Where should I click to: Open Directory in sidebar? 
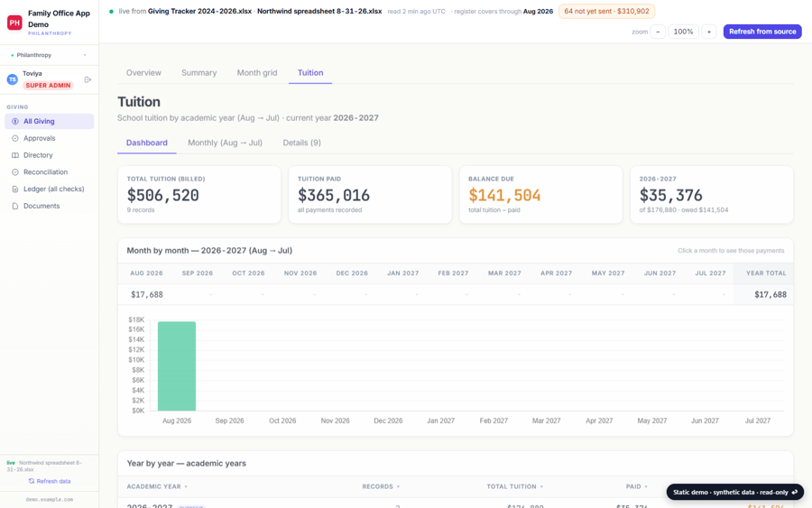coord(50,155)
